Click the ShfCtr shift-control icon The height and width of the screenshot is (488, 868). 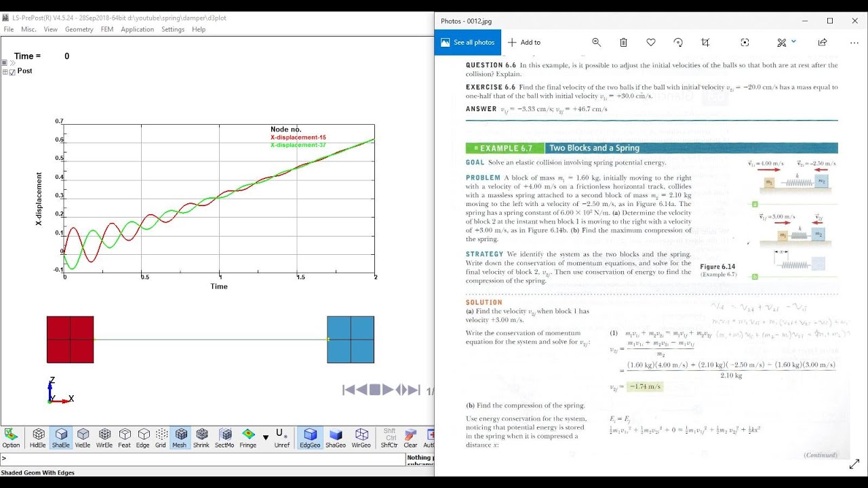(x=389, y=438)
